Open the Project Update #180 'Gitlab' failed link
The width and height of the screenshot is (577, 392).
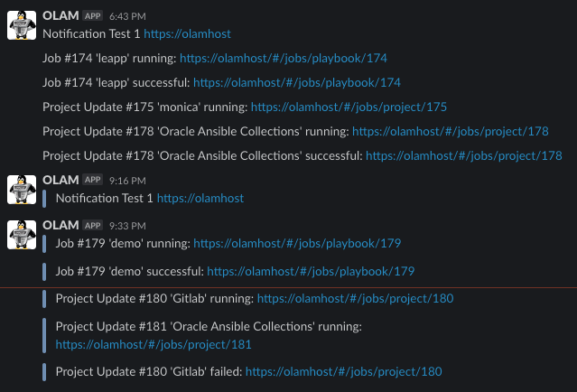[x=343, y=371]
